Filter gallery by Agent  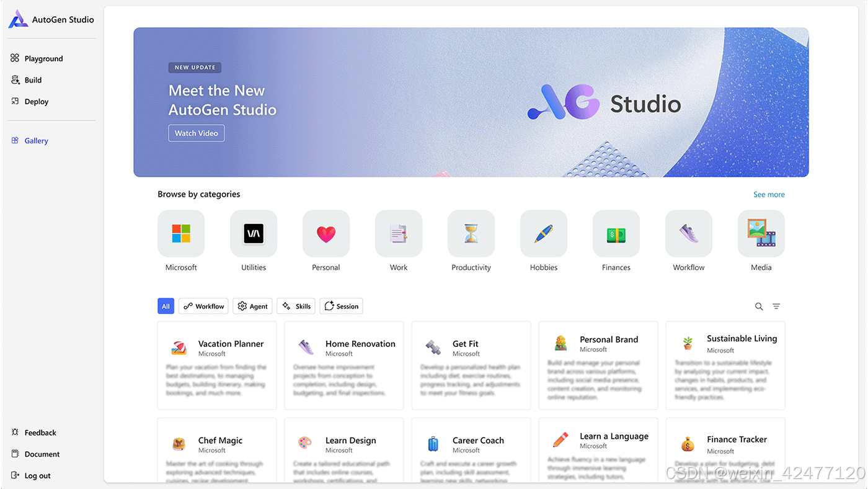252,306
